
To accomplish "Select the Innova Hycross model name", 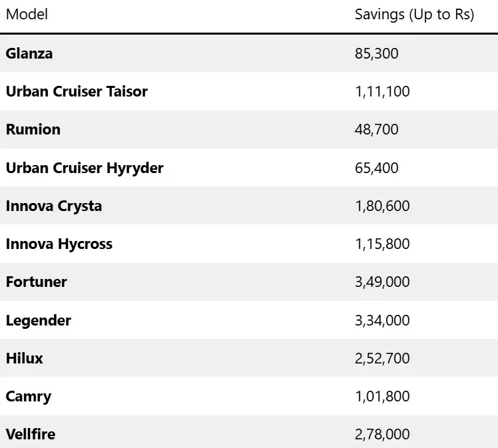I will point(59,244).
